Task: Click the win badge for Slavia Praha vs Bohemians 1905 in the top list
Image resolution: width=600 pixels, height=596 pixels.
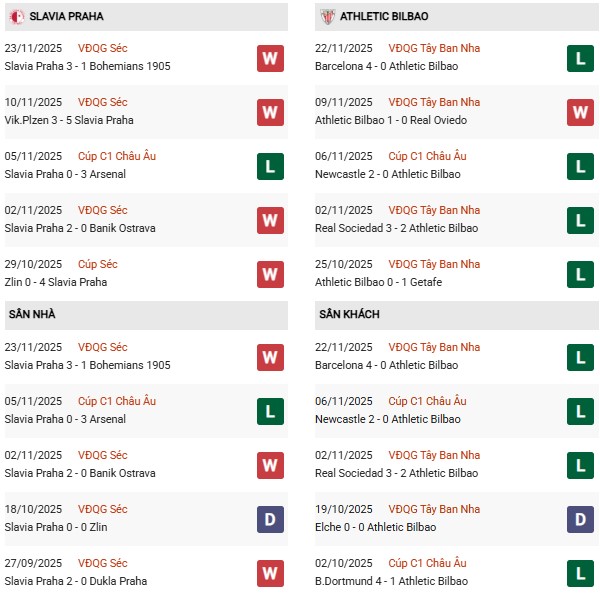Action: 269,58
